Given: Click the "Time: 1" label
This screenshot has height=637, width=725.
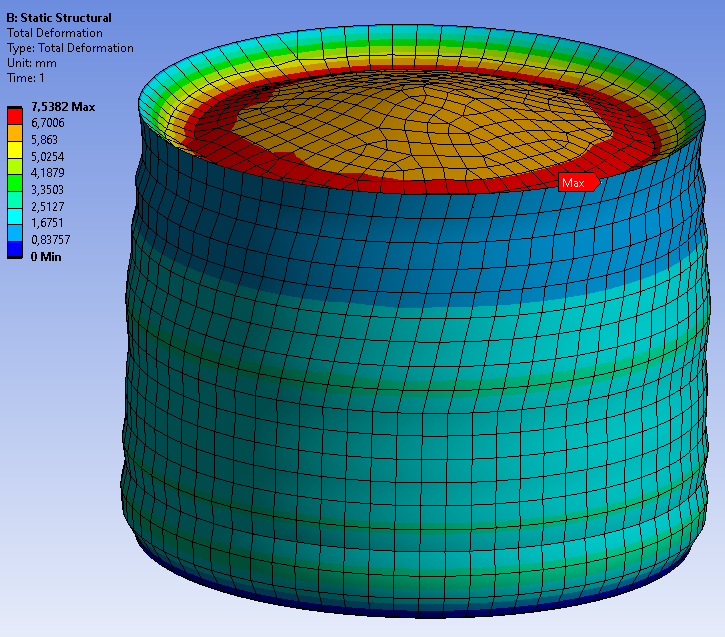Looking at the screenshot, I should coord(27,78).
